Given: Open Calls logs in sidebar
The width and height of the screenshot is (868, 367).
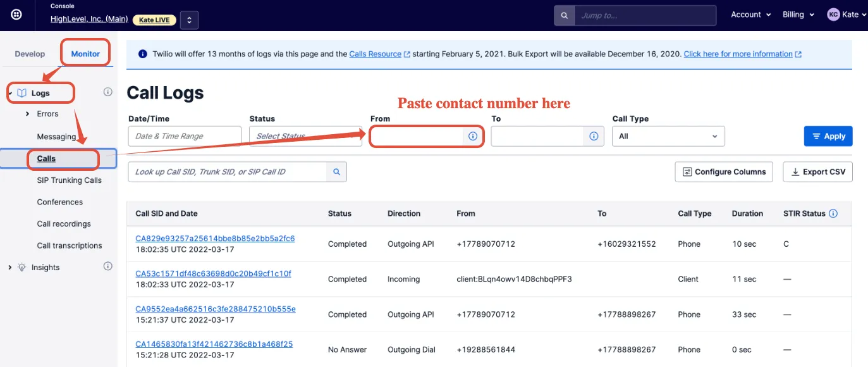Looking at the screenshot, I should 46,159.
